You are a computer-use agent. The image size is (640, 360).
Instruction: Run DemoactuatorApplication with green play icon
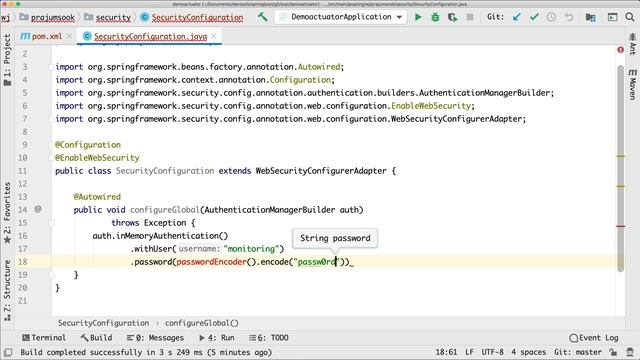pyautogui.click(x=418, y=17)
